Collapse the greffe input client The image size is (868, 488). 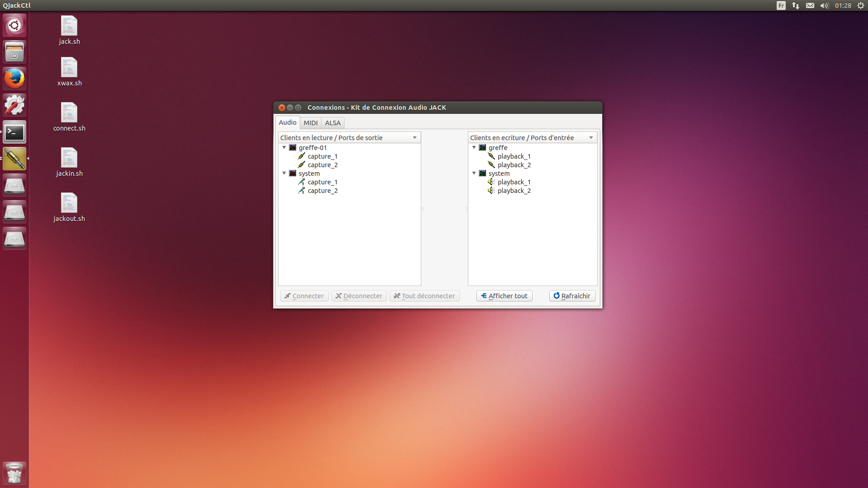474,147
